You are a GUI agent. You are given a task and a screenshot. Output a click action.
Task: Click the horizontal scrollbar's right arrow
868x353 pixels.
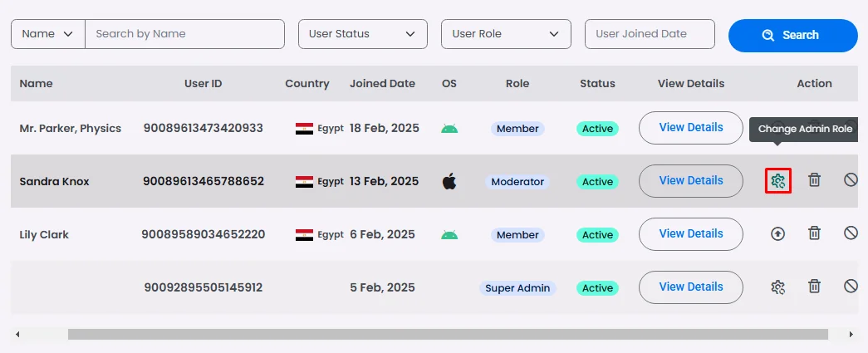pos(851,334)
